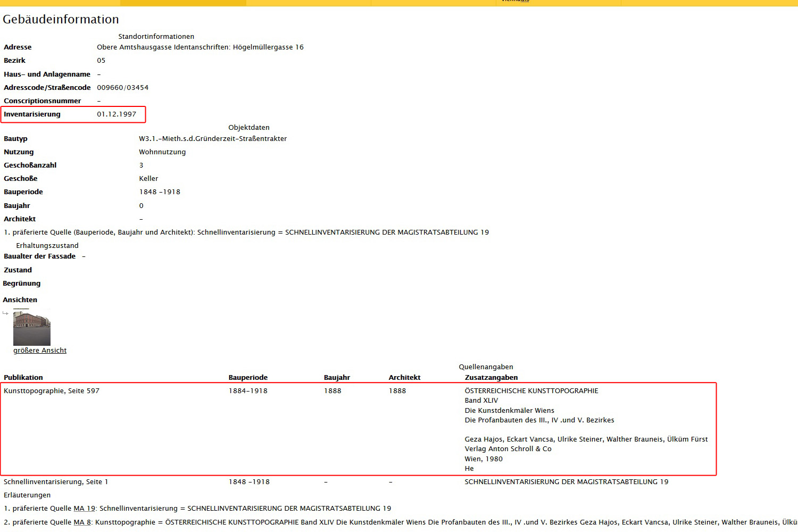Click the 'MA 8' abbreviation in Erläuterungen
The height and width of the screenshot is (532, 798).
pos(82,522)
